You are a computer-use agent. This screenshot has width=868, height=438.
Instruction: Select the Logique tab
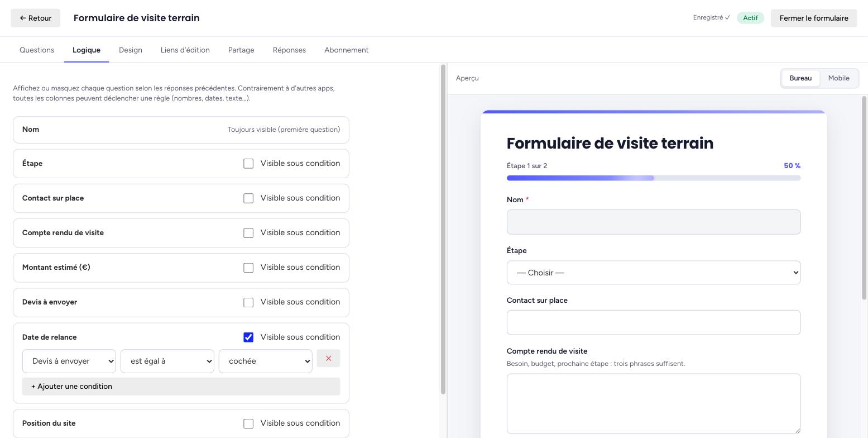[87, 50]
